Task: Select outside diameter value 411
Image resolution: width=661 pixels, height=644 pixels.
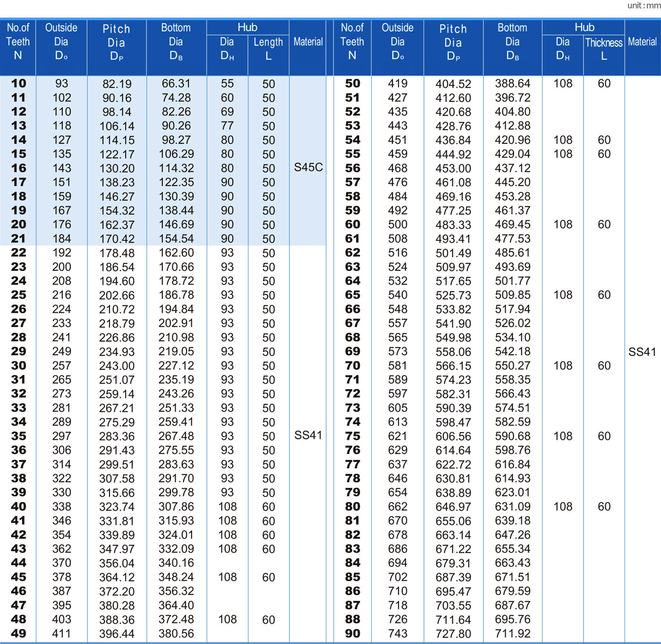Action: [x=61, y=634]
